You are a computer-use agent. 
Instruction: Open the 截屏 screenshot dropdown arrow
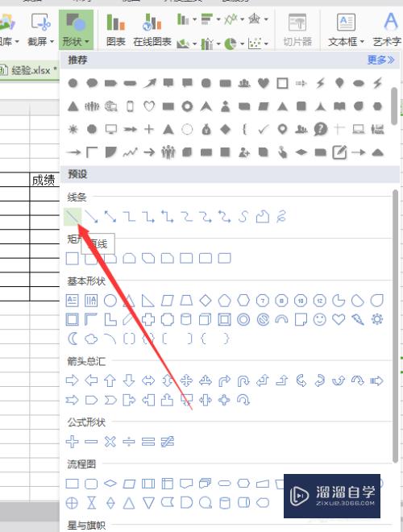52,42
